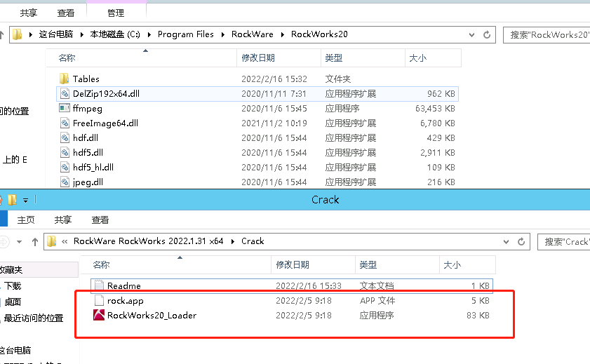Select 这台电脑 in Crack navigation pane
The image size is (590, 364).
[x=15, y=351]
